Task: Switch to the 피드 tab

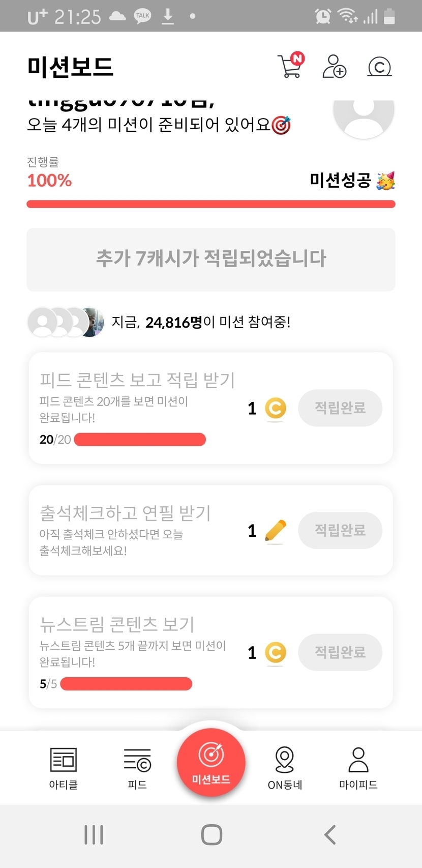Action: 137,768
